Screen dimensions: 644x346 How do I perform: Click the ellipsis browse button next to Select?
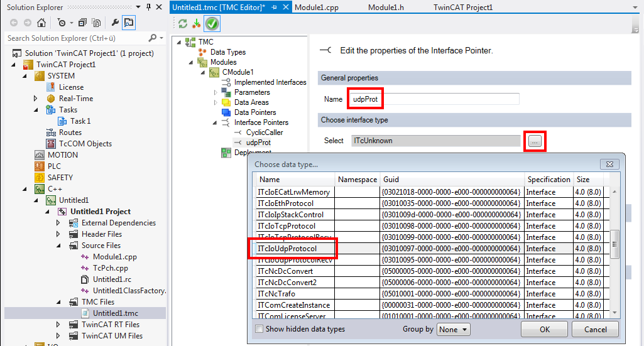535,141
